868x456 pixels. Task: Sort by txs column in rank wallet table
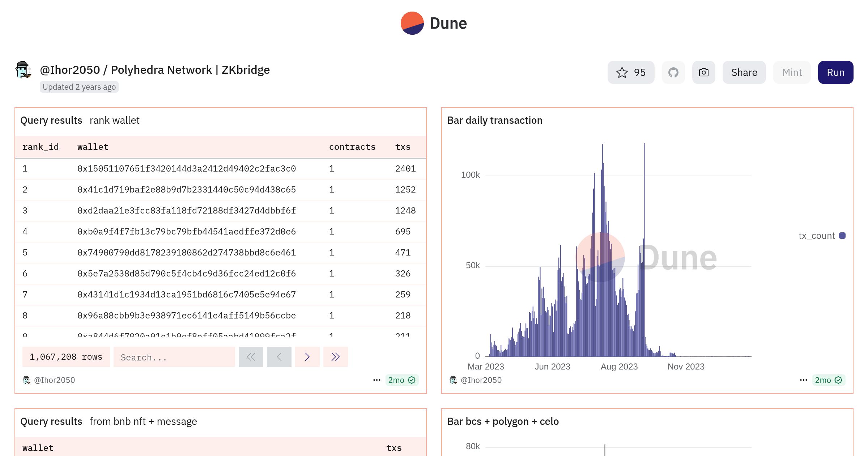click(x=403, y=147)
